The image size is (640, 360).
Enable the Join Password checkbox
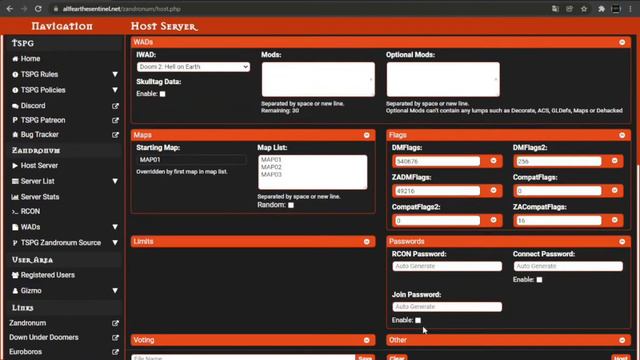point(418,320)
